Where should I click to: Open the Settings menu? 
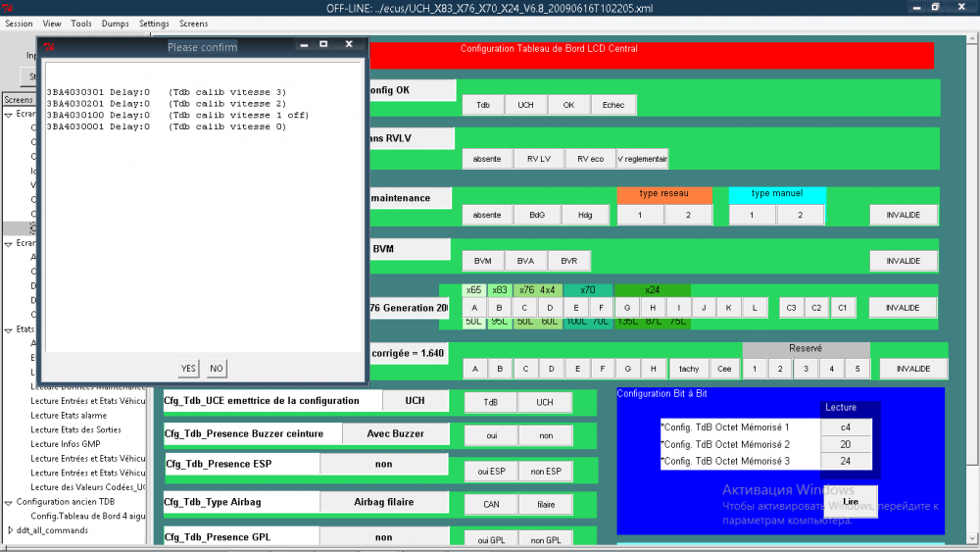pos(154,24)
